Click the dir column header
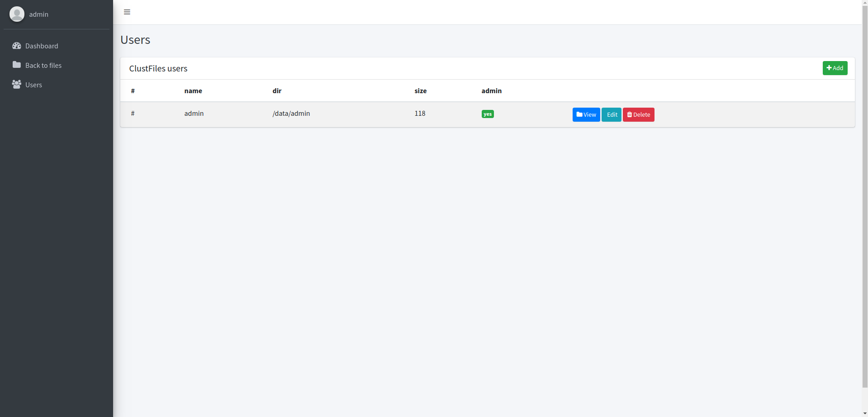 pyautogui.click(x=277, y=91)
